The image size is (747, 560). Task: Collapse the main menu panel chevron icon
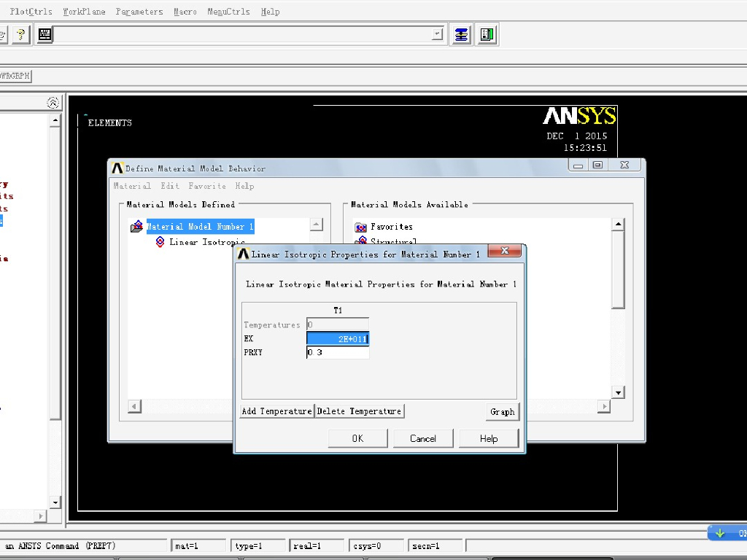click(x=53, y=102)
